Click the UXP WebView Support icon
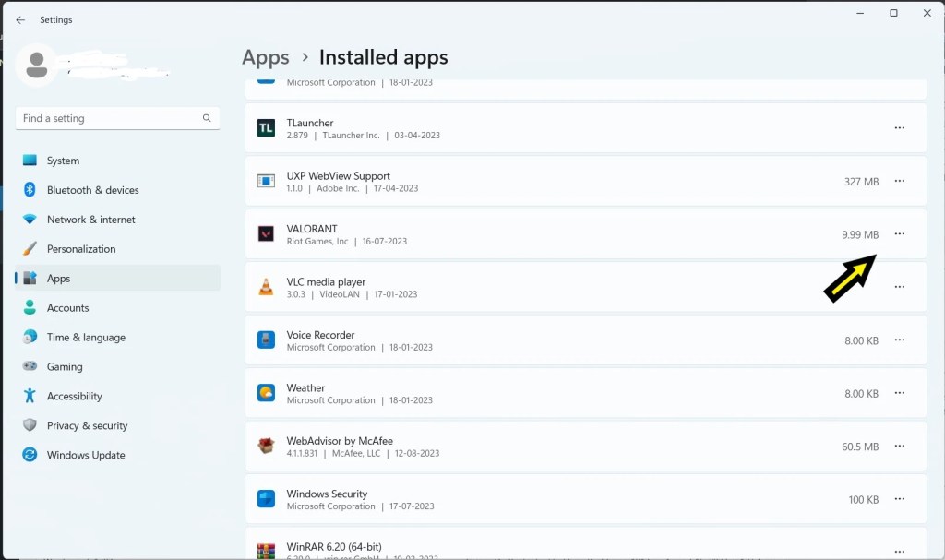The height and width of the screenshot is (560, 945). 266,181
